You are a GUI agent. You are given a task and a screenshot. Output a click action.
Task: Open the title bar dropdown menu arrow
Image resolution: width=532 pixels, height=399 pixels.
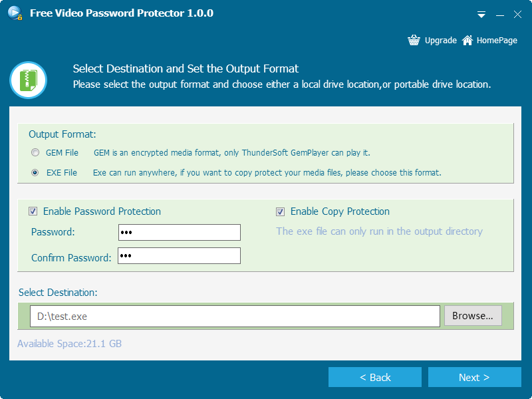click(482, 15)
